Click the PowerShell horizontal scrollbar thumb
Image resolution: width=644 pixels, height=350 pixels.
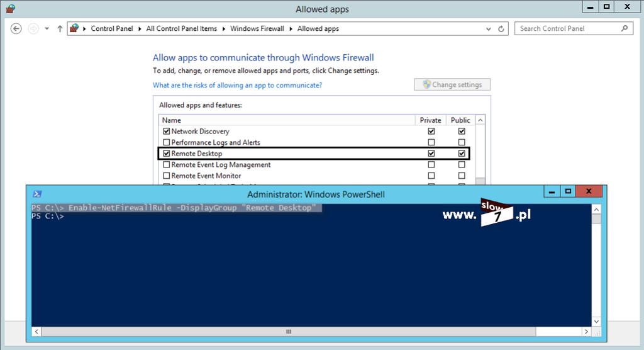(x=289, y=332)
